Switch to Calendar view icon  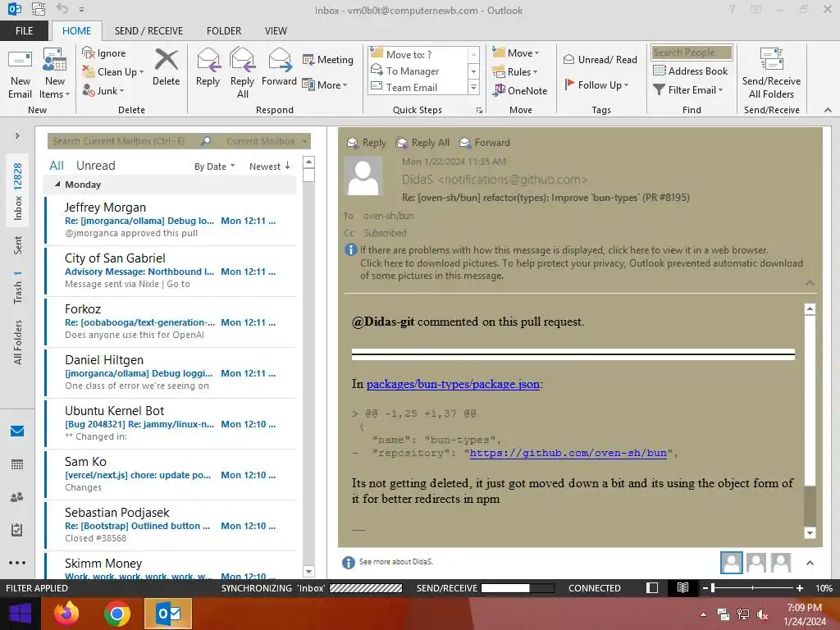[x=17, y=464]
